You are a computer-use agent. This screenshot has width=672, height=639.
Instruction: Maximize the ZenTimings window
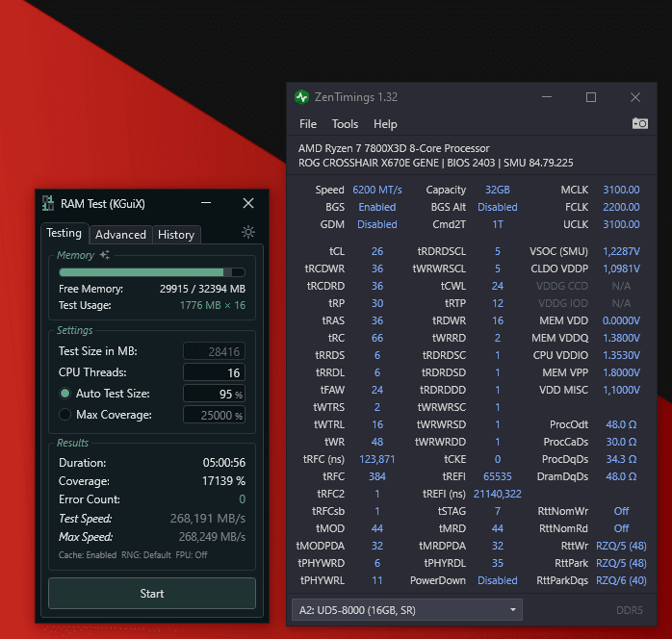click(591, 97)
